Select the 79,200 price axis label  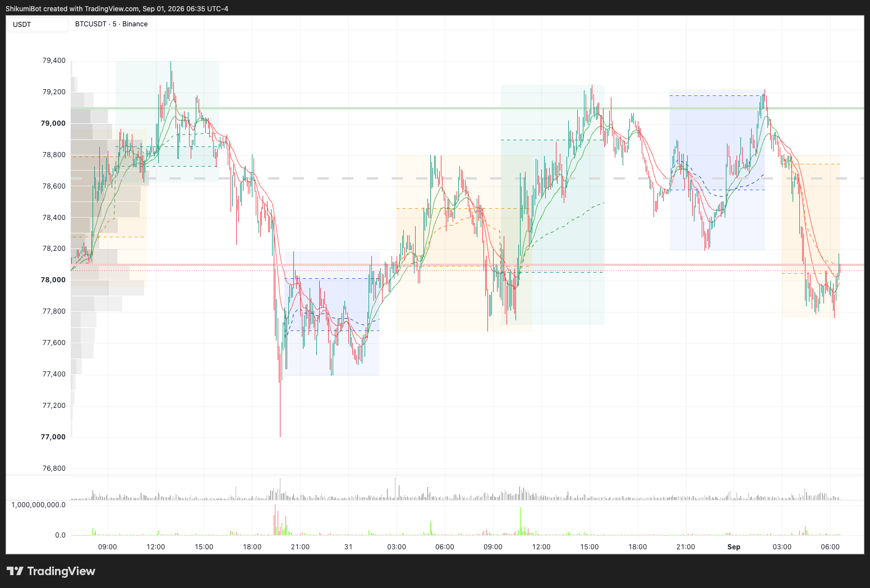pyautogui.click(x=54, y=92)
